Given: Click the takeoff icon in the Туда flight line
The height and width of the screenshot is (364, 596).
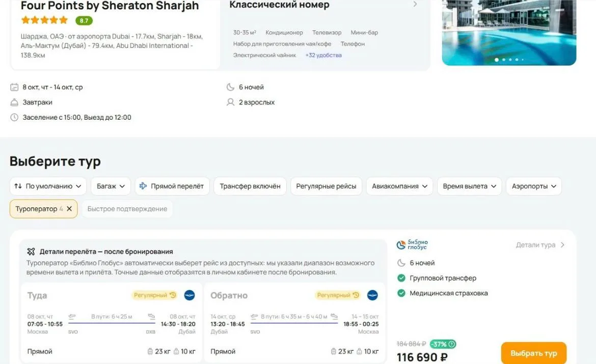Looking at the screenshot, I should 72,316.
